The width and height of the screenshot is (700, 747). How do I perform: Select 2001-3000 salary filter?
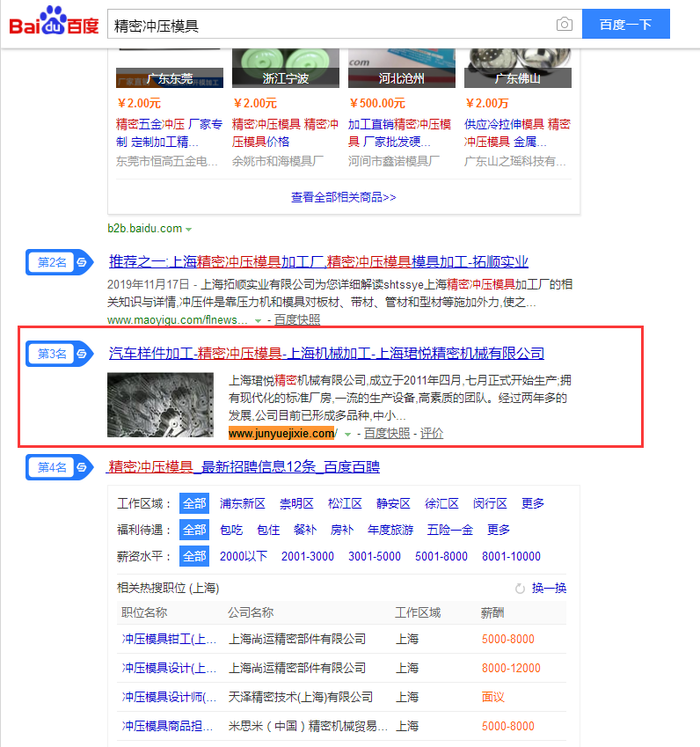point(308,556)
